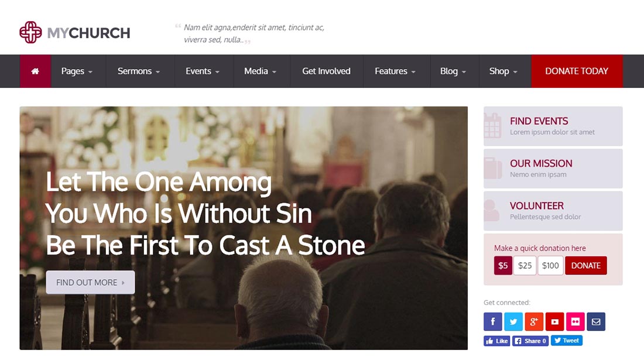Viewport: 644px width, 360px height.
Task: Select the $25 donation amount
Action: click(525, 266)
